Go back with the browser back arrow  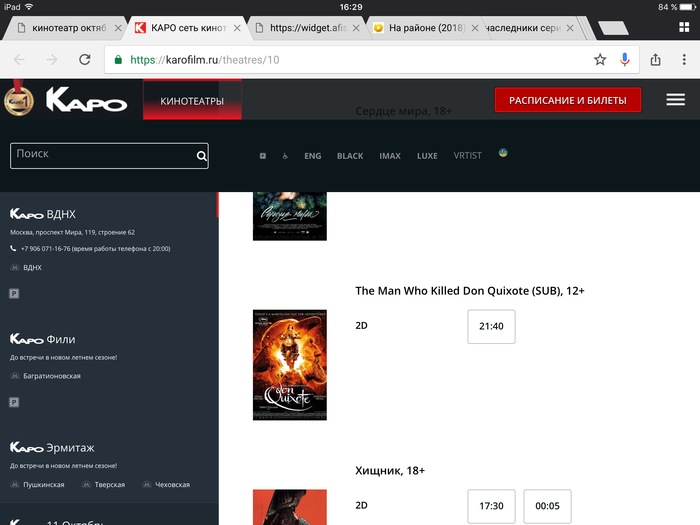point(19,60)
